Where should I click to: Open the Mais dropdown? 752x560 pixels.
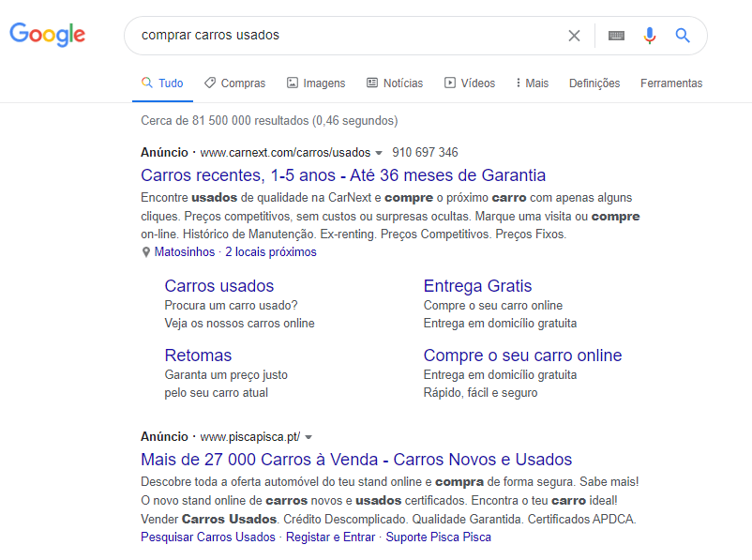(532, 83)
